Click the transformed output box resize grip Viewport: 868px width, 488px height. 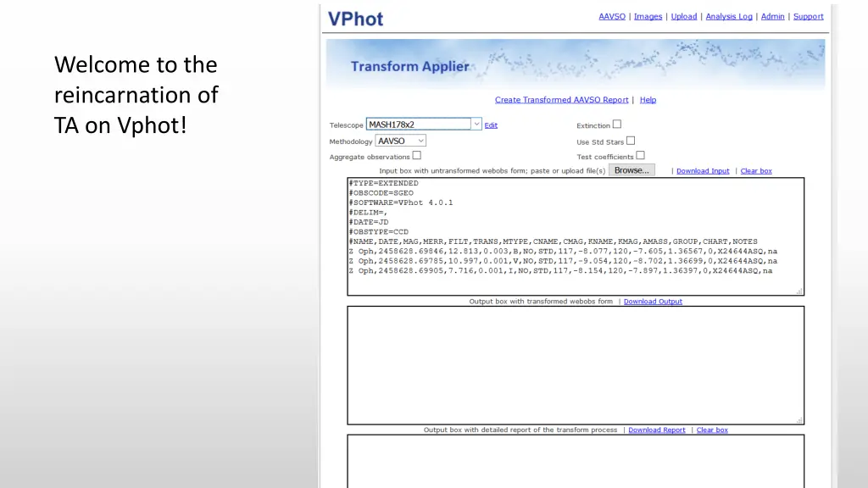tap(799, 420)
